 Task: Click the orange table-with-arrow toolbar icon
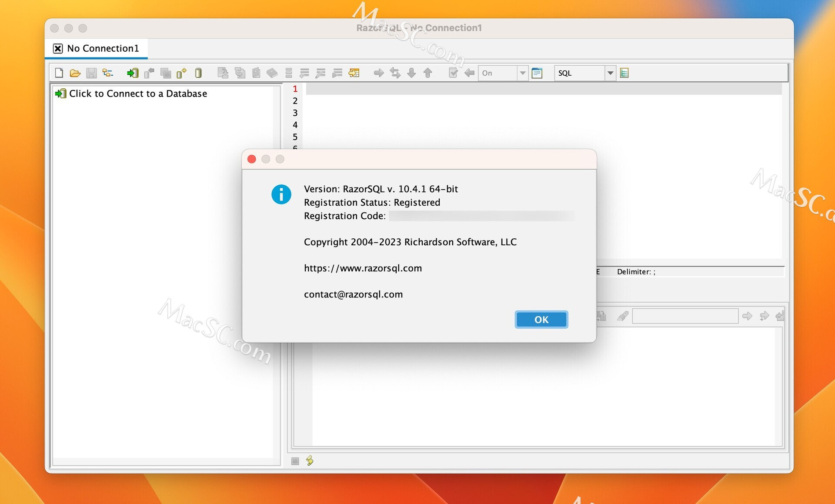(x=354, y=73)
